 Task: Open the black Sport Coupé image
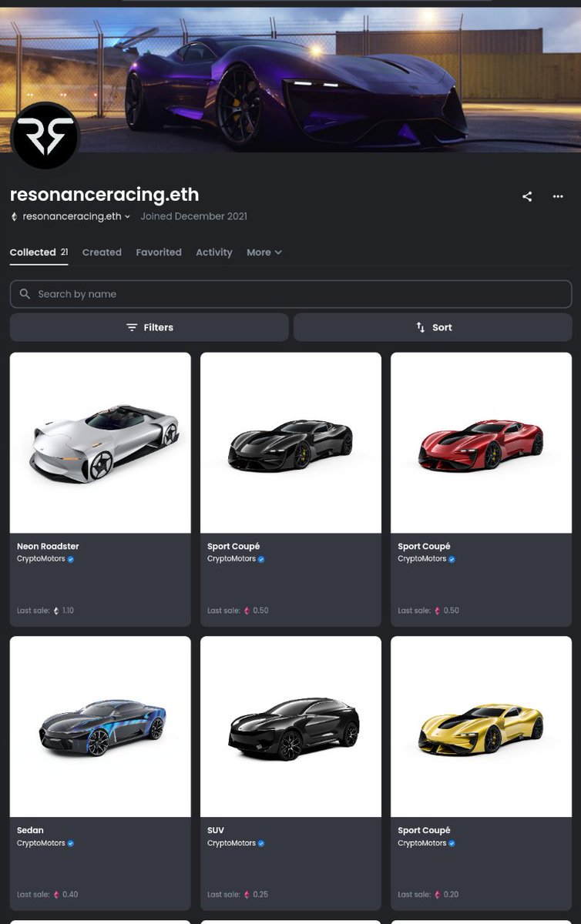click(x=290, y=443)
